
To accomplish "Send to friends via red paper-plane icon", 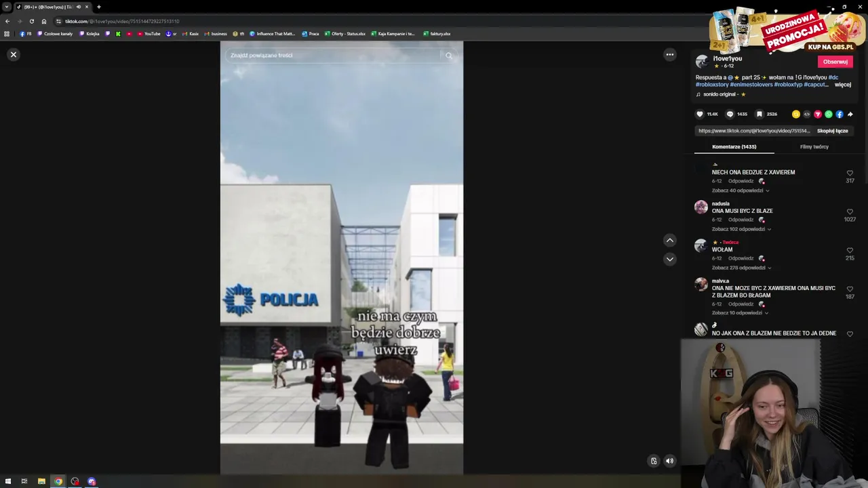I will [x=818, y=114].
